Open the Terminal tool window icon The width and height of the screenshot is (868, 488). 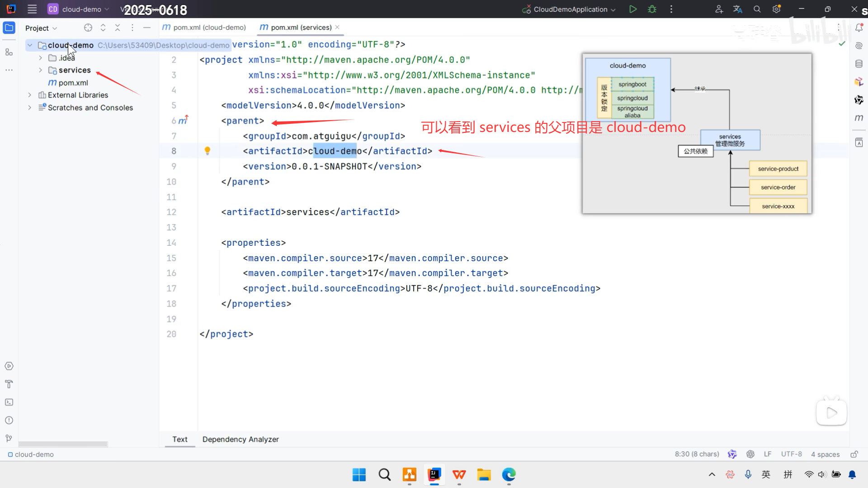(x=9, y=402)
